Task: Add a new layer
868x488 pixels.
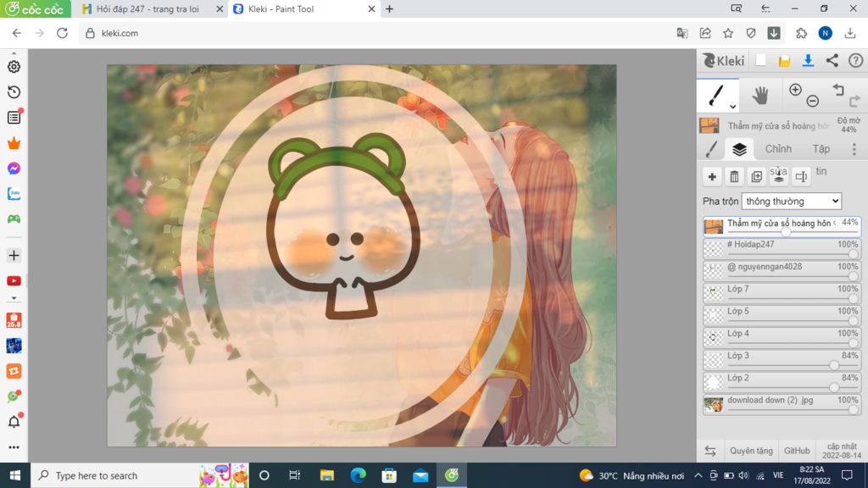Action: [x=712, y=176]
